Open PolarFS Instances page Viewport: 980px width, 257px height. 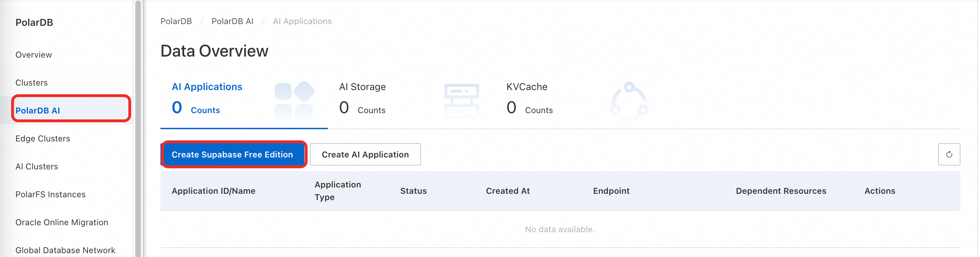tap(50, 194)
